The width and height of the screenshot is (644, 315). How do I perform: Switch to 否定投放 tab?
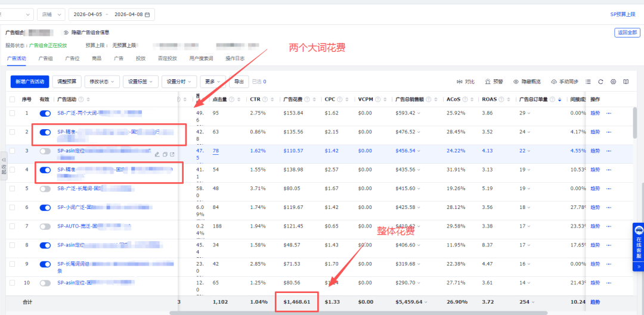coord(167,58)
